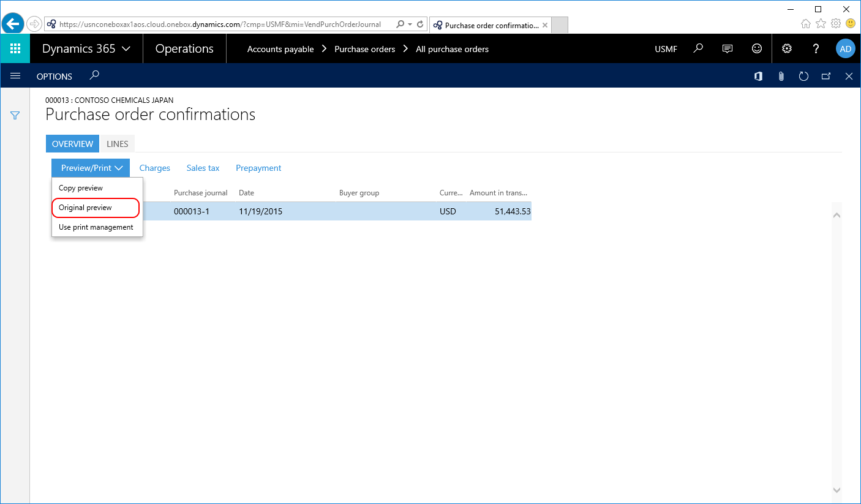Screen dimensions: 861x504
Task: Click the grid scroll up arrow
Action: 837,215
